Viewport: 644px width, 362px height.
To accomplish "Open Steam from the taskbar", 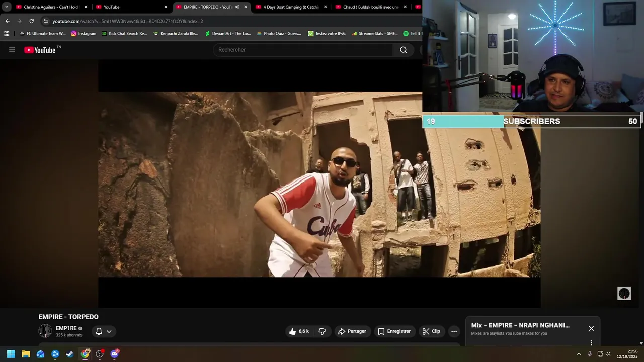I will 70,354.
